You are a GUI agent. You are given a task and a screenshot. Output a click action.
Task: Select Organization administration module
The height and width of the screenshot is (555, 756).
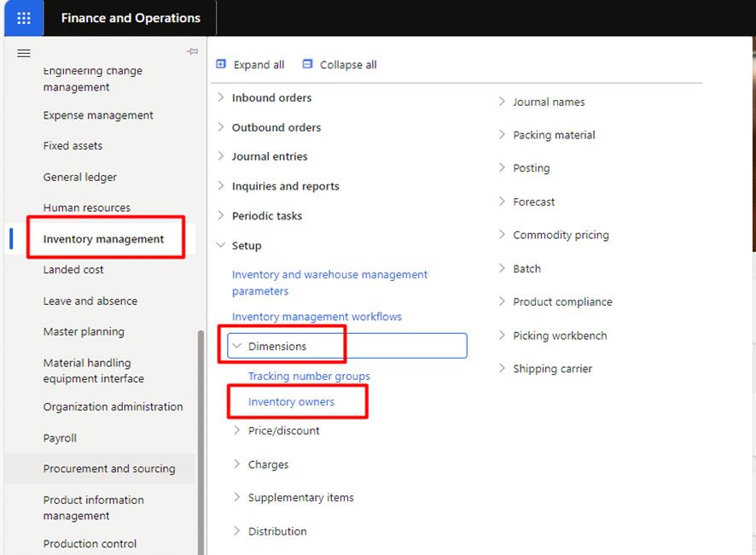point(113,406)
